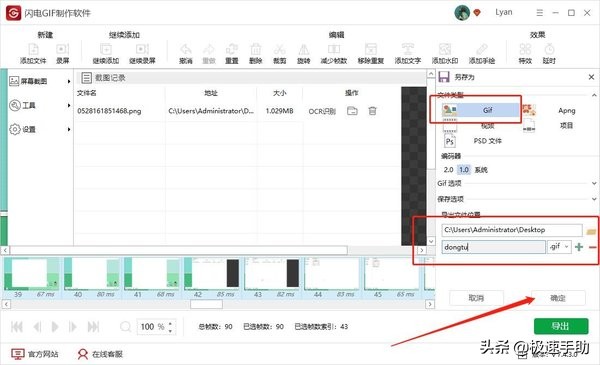Select PSD 文件 as the file type
Image resolution: width=600 pixels, height=365 pixels.
coord(488,141)
